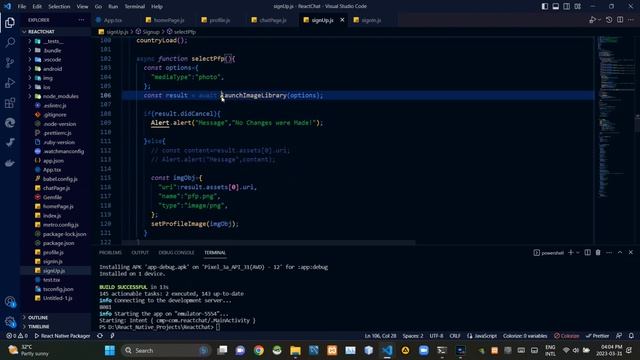Click the Run or Debug play icon in the editor toolbar
640x360 pixels.
(592, 20)
